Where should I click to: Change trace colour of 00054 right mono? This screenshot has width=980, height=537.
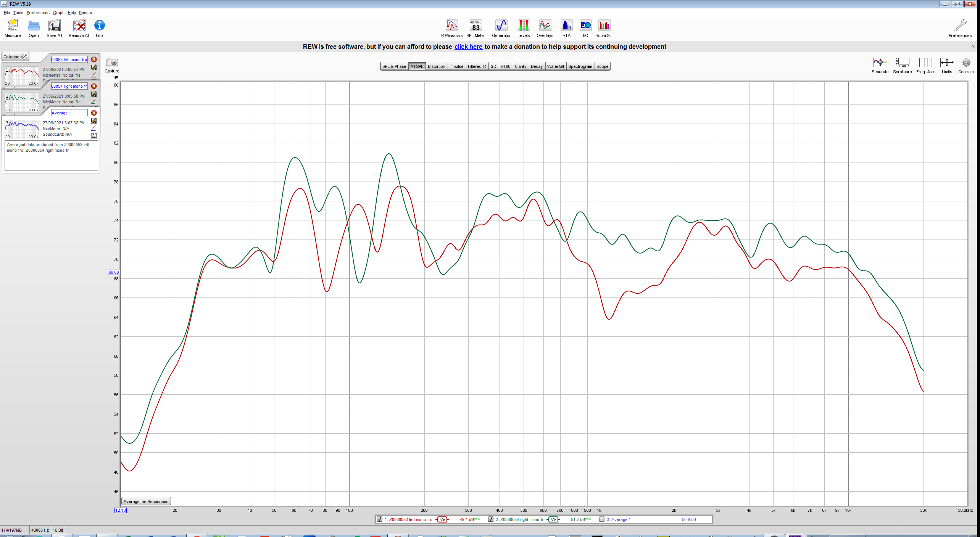pos(94,101)
